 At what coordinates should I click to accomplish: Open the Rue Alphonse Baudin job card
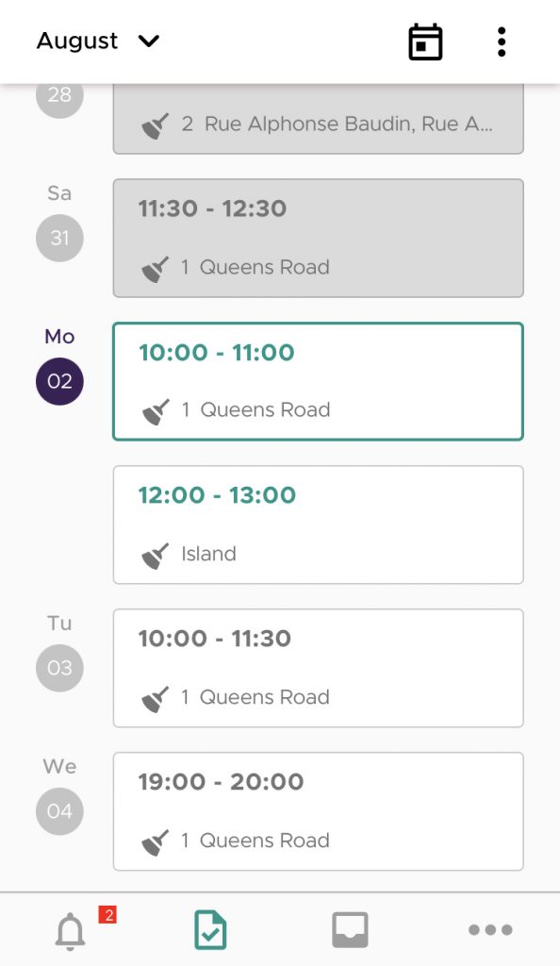point(318,119)
